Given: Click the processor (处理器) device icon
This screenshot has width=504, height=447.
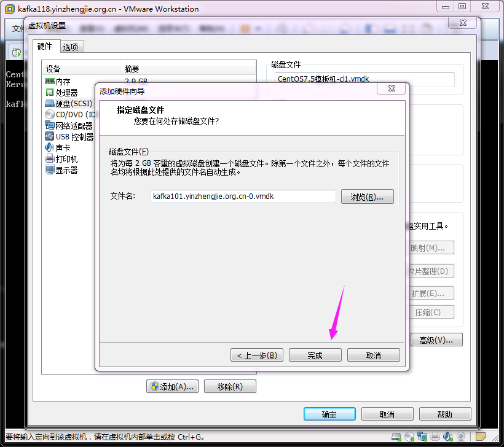Looking at the screenshot, I should [50, 93].
